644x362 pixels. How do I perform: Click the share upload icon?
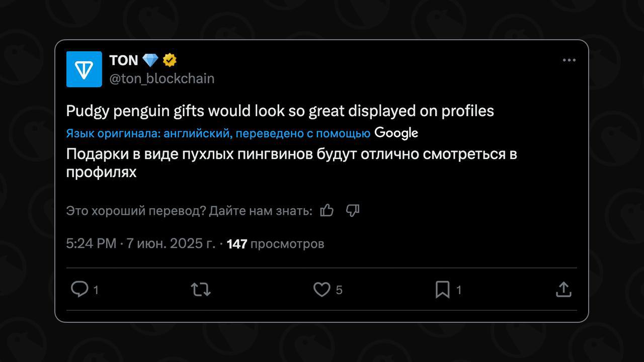tap(563, 289)
